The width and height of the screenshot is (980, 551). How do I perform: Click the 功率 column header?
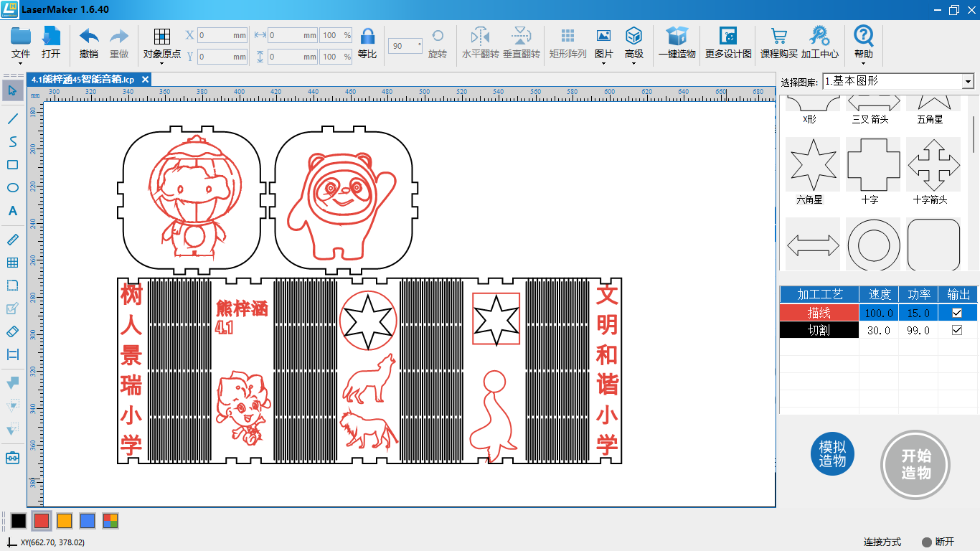click(918, 294)
